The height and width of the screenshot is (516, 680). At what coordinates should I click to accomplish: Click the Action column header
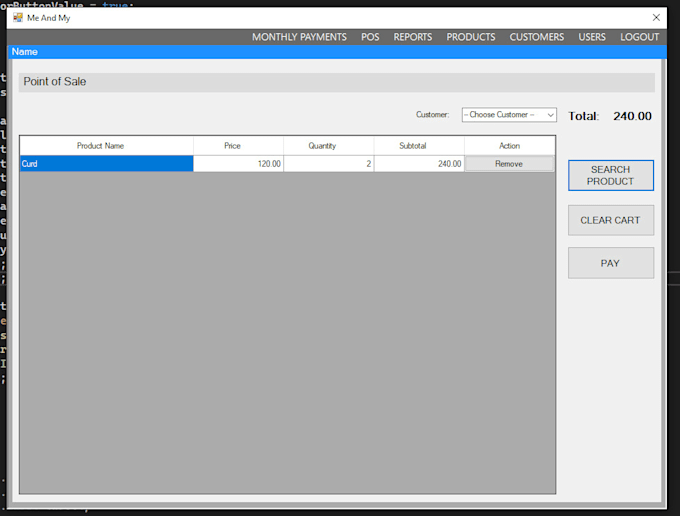click(x=509, y=146)
